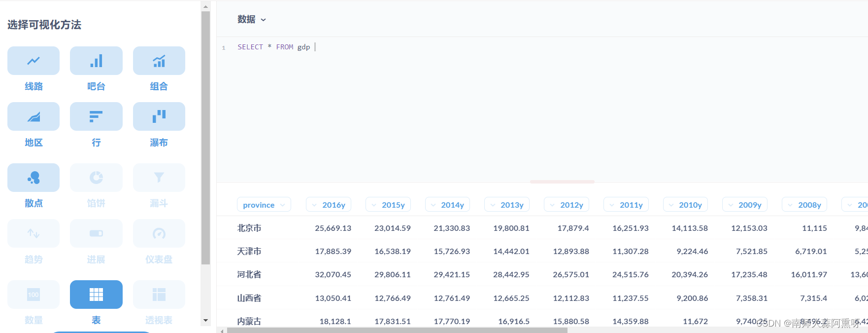The height and width of the screenshot is (333, 868).
Task: Select the 吧台 bar chart icon
Action: [x=96, y=61]
